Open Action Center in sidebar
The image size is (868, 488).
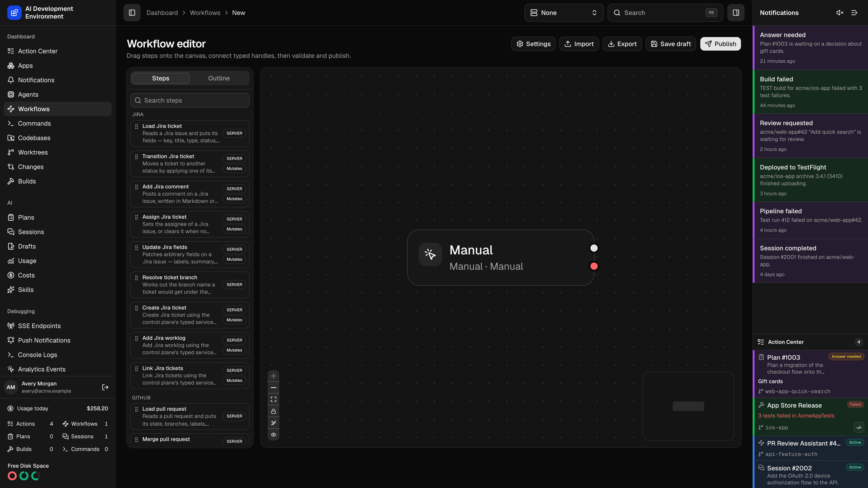click(58, 51)
